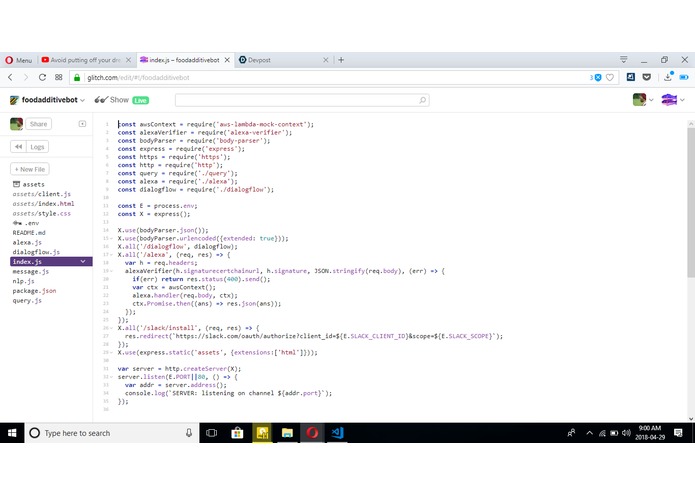The image size is (695, 494).
Task: Click the volume speaker tray icon
Action: (x=626, y=433)
